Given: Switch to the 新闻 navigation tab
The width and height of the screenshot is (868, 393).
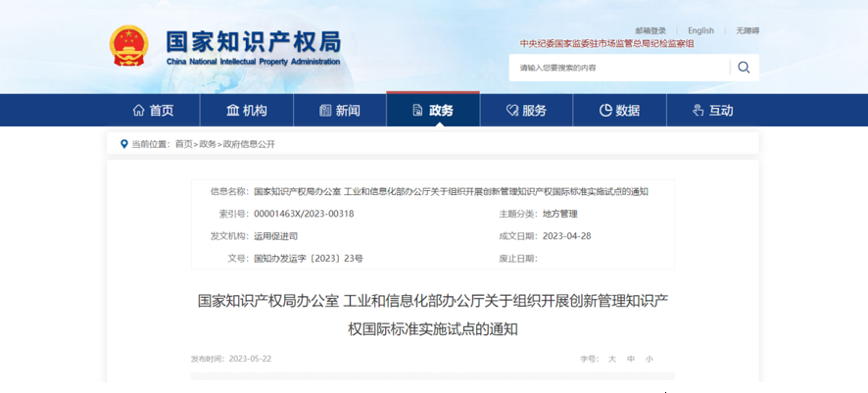Looking at the screenshot, I should (340, 110).
